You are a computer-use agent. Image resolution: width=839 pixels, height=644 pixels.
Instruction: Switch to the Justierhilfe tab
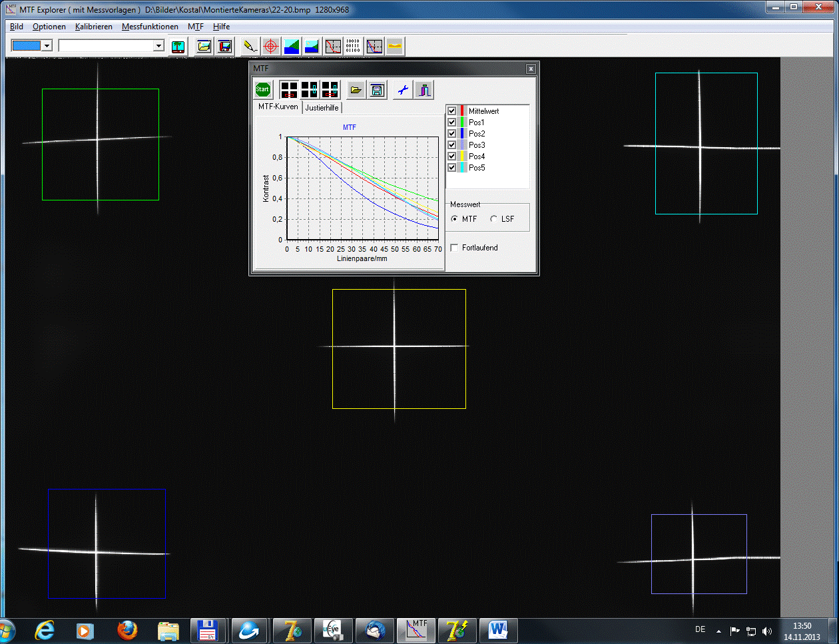[x=322, y=108]
